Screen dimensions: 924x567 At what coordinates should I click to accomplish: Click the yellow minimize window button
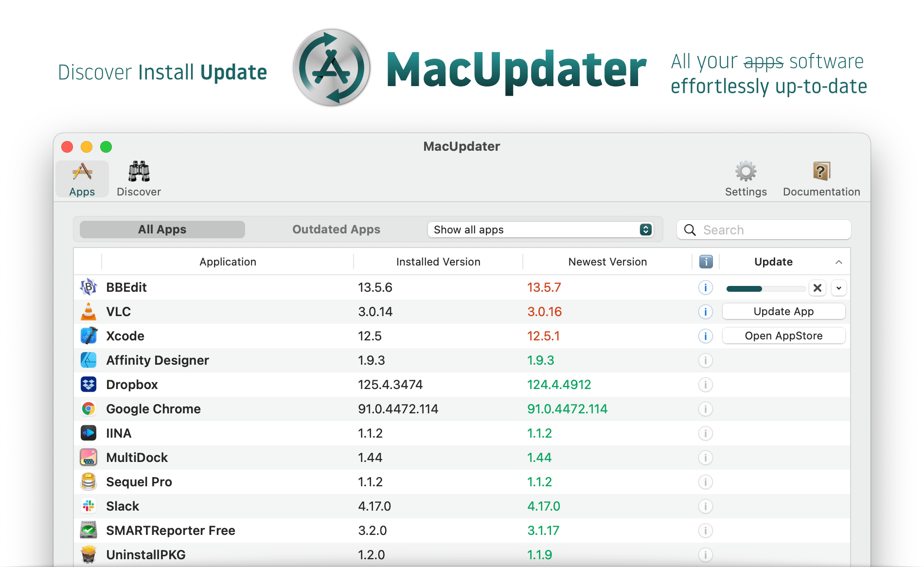pos(87,147)
